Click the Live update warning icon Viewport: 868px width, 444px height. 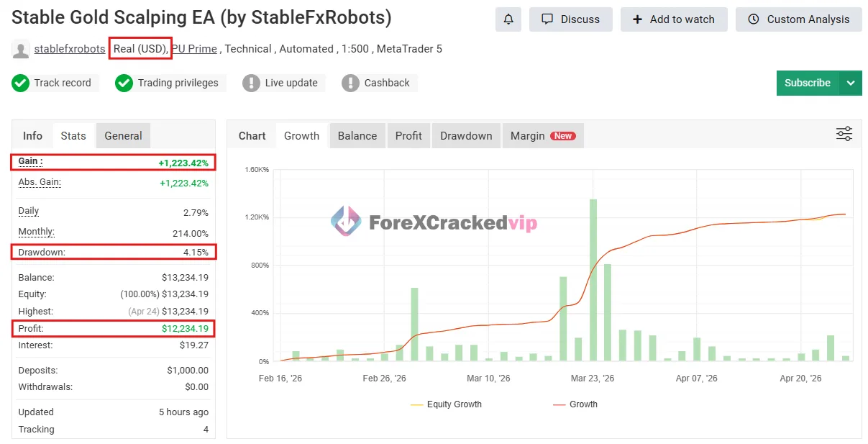click(x=251, y=83)
